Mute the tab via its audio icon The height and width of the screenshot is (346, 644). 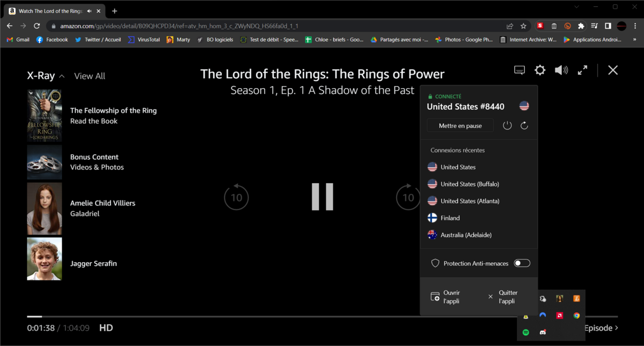[89, 11]
